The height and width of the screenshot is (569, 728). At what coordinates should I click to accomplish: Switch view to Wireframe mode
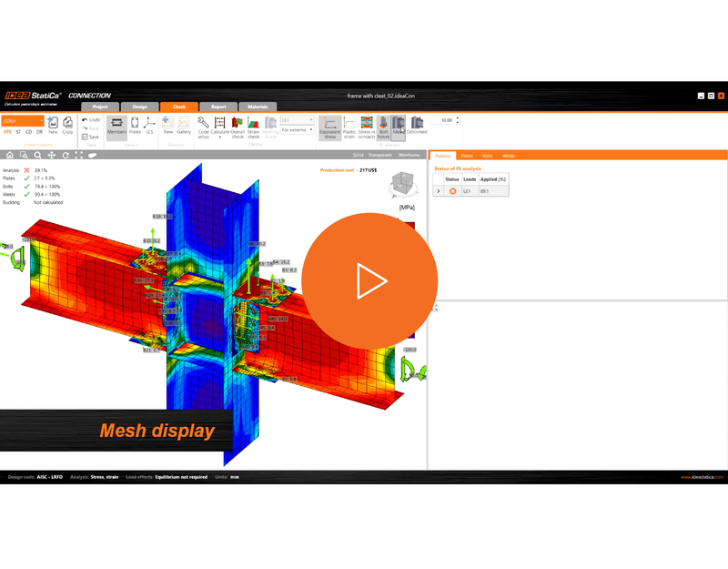click(409, 155)
